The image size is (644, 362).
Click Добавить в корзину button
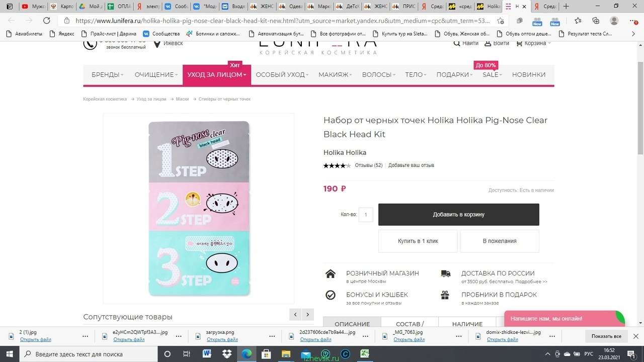tap(458, 215)
